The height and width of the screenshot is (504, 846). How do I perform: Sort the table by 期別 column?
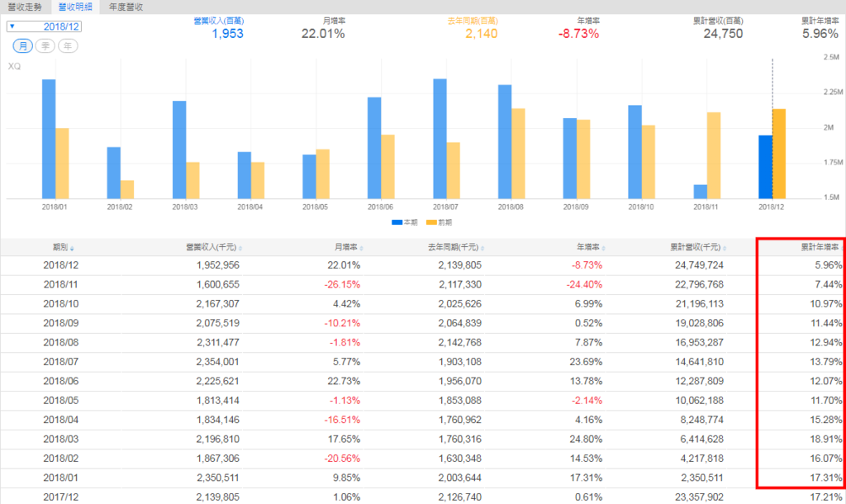[x=63, y=247]
